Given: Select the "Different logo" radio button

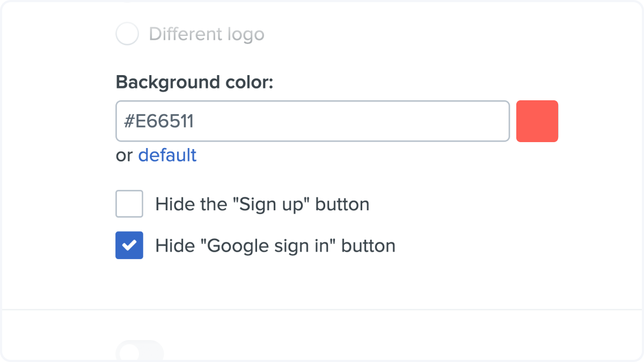Looking at the screenshot, I should pyautogui.click(x=127, y=34).
